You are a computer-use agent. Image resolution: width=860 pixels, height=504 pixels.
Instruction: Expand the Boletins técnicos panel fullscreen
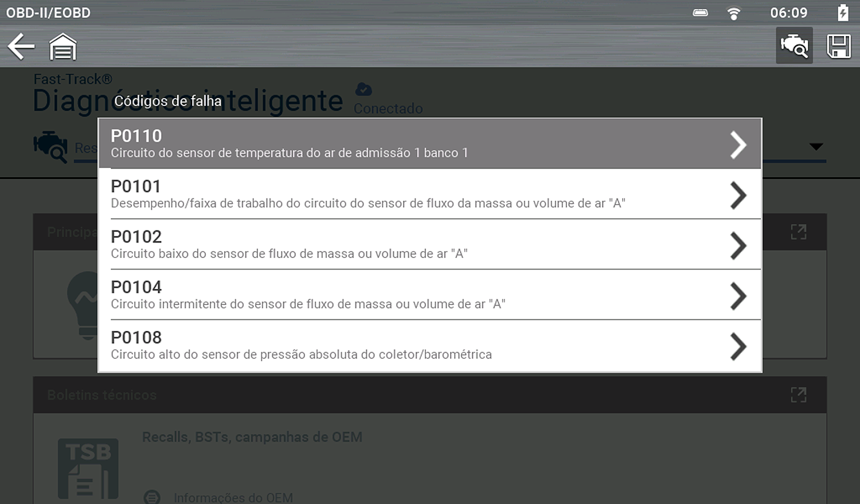coord(798,394)
